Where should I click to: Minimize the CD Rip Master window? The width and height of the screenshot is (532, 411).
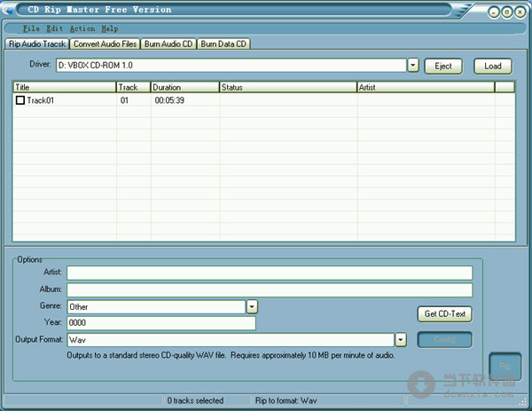[x=494, y=12]
